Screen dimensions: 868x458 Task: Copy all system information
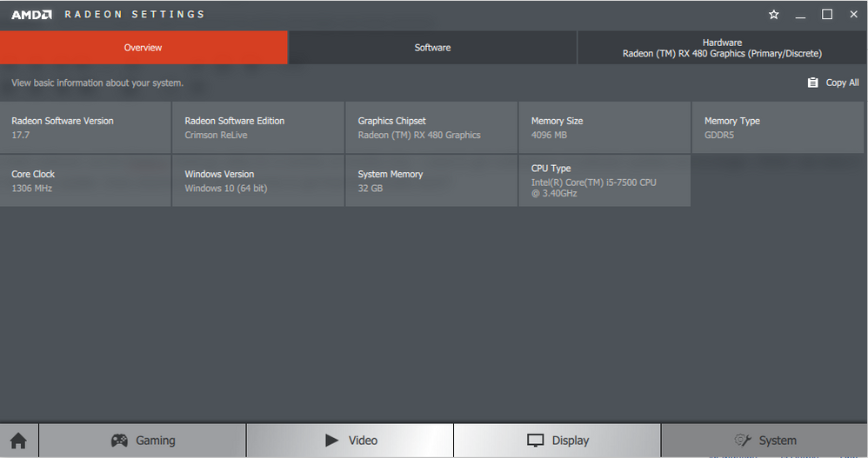click(833, 83)
